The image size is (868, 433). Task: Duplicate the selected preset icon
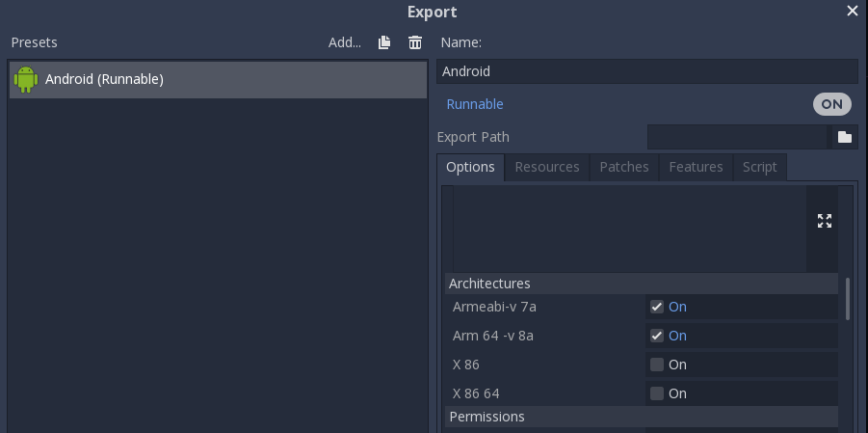[384, 42]
